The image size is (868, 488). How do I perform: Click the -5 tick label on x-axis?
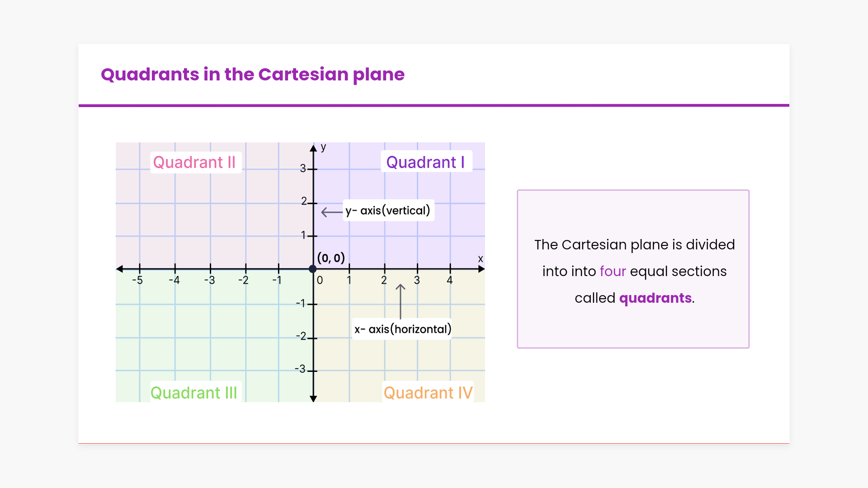tap(137, 281)
